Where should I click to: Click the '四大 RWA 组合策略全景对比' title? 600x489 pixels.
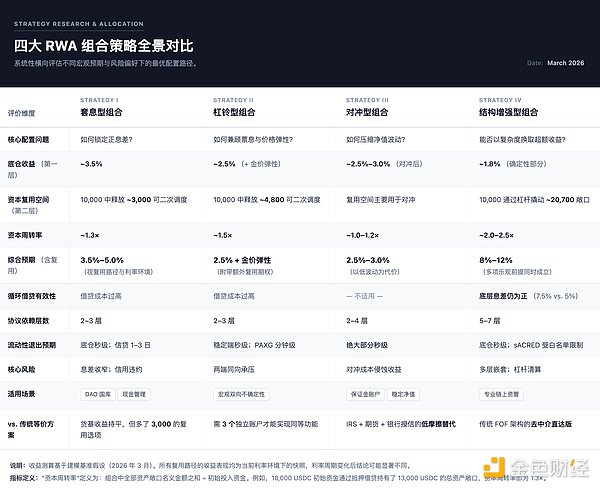[104, 46]
